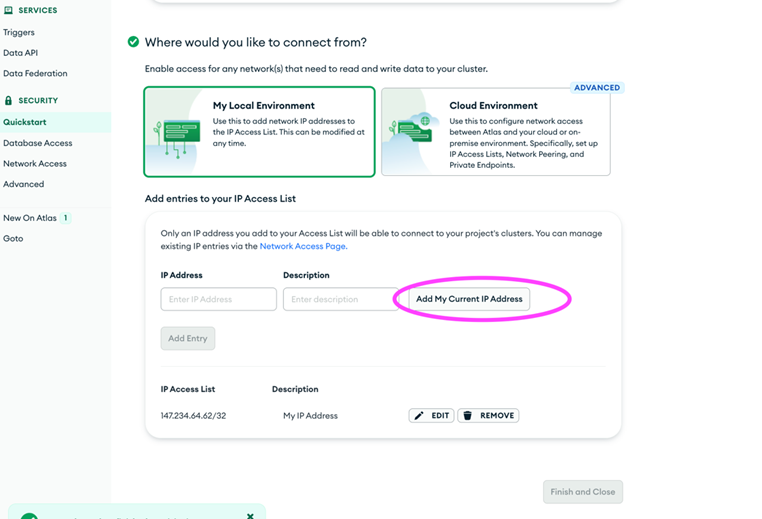Select the My Local Environment card
Image resolution: width=762 pixels, height=519 pixels.
point(260,132)
